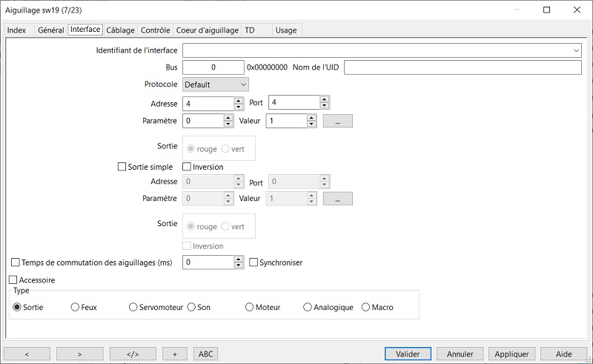Click the Valider button
593x364 pixels.
tap(408, 354)
